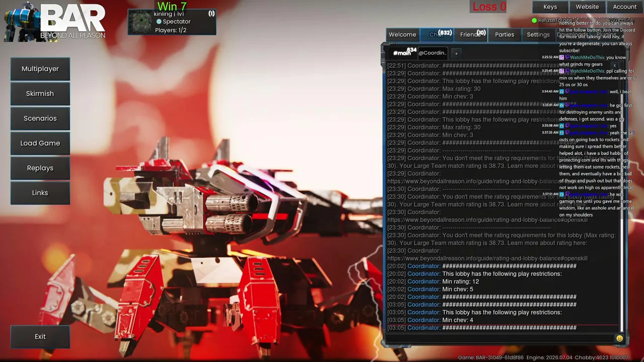Screen dimensions: 644x362
Task: Open the Account menu
Action: coord(625,7)
